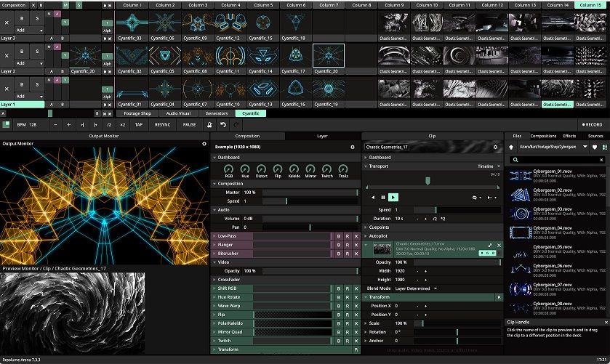610x364 pixels.
Task: Toggle the composition master M button
Action: tap(65, 5)
